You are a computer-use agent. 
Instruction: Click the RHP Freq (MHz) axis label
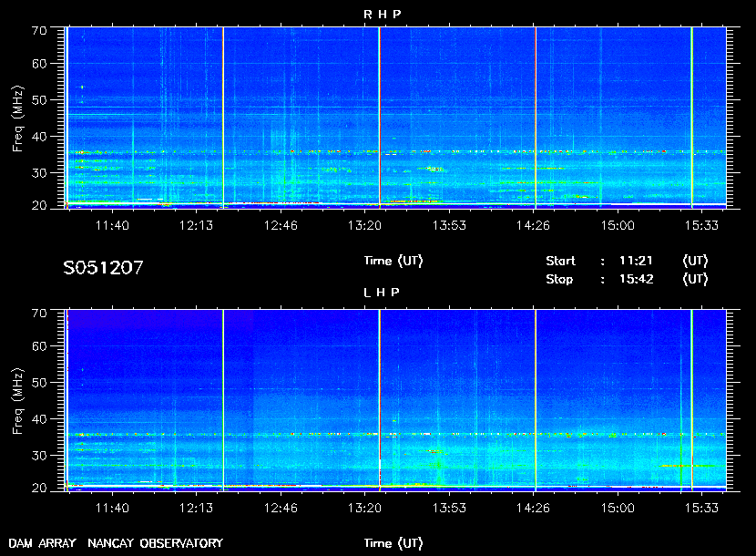17,119
